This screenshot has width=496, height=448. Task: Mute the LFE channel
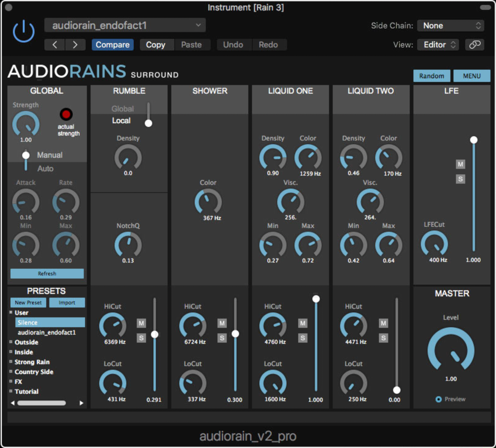(461, 164)
